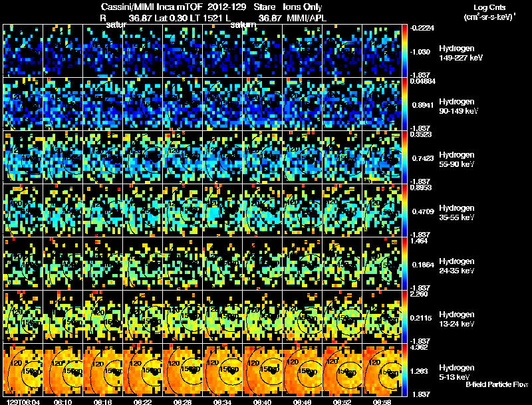This screenshot has width=532, height=405.
Task: Click the 'Stare' header text
Action: point(265,7)
